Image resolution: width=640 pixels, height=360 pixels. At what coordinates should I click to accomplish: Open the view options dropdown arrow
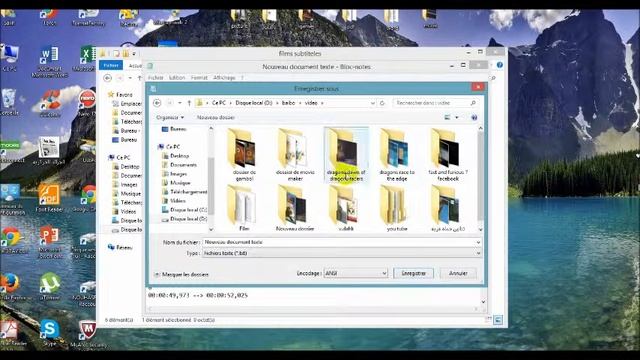pos(457,118)
